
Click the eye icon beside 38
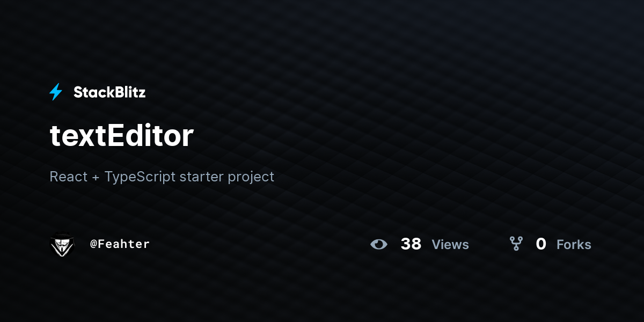point(379,244)
